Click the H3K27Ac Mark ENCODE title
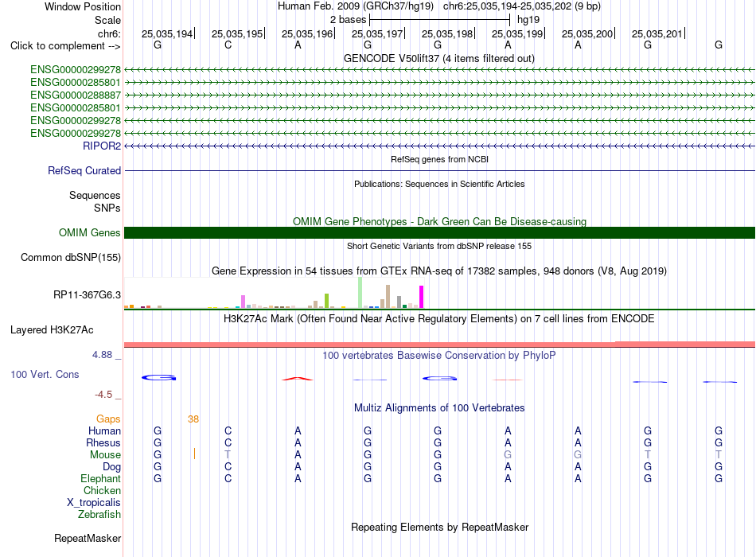The height and width of the screenshot is (557, 756). pyautogui.click(x=439, y=319)
